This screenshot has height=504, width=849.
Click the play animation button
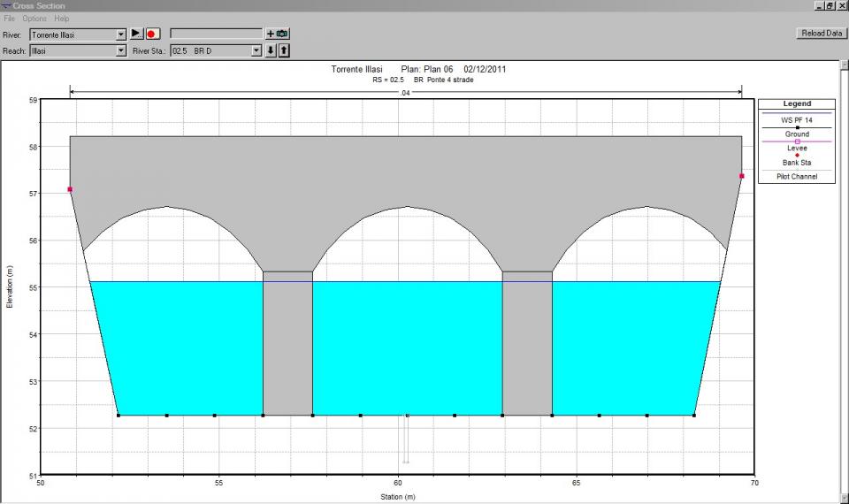(x=136, y=34)
